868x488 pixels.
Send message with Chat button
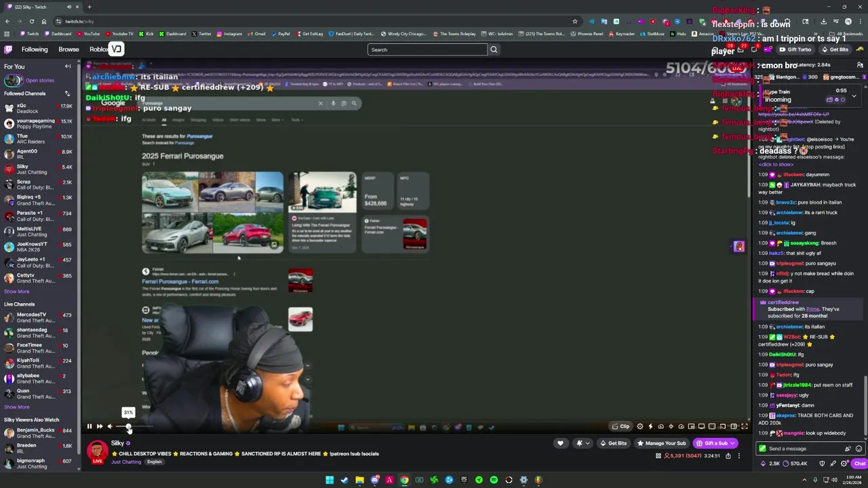point(859,464)
